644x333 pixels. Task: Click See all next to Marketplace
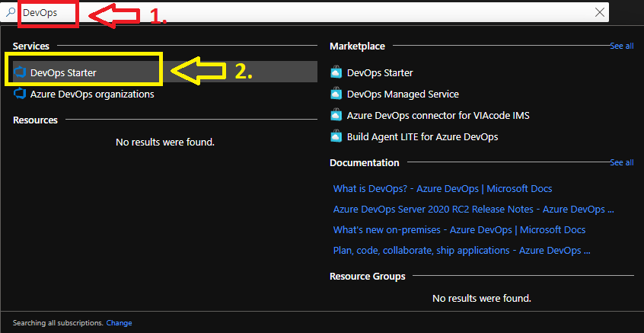click(622, 46)
